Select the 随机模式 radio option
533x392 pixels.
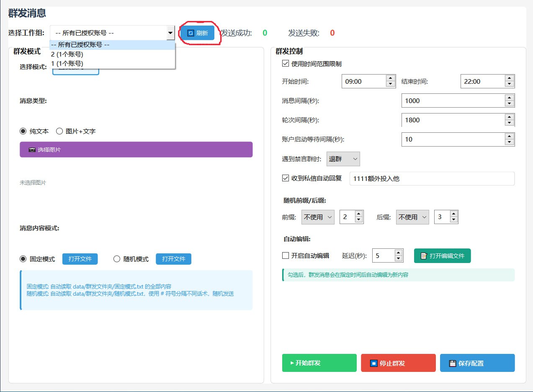pos(117,259)
